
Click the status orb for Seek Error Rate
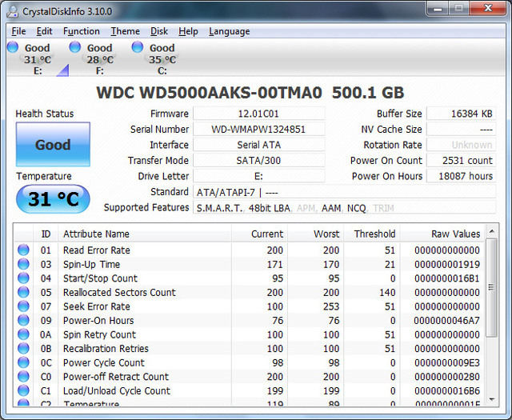[23, 306]
